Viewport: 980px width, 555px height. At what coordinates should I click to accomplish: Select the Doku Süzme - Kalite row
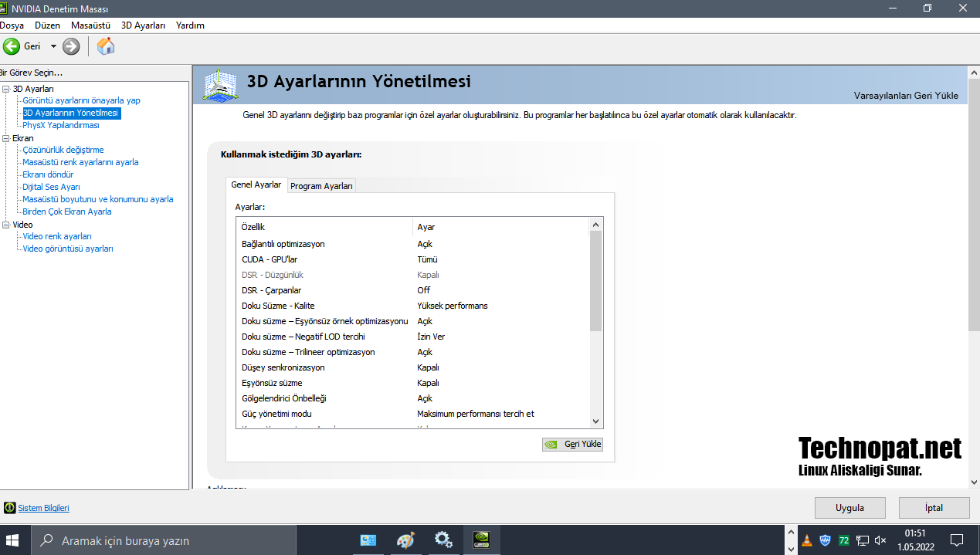[413, 306]
